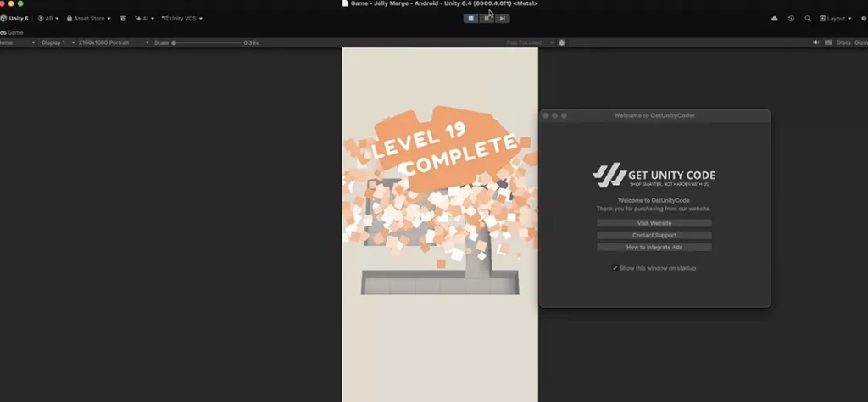Image resolution: width=868 pixels, height=402 pixels.
Task: Click "Thank you for purchasing from our website."
Action: pos(654,209)
